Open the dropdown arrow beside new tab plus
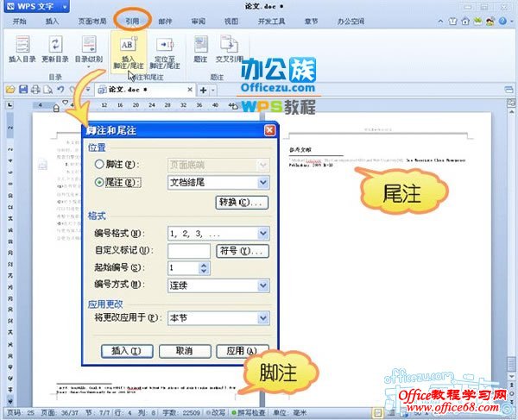 213,90
